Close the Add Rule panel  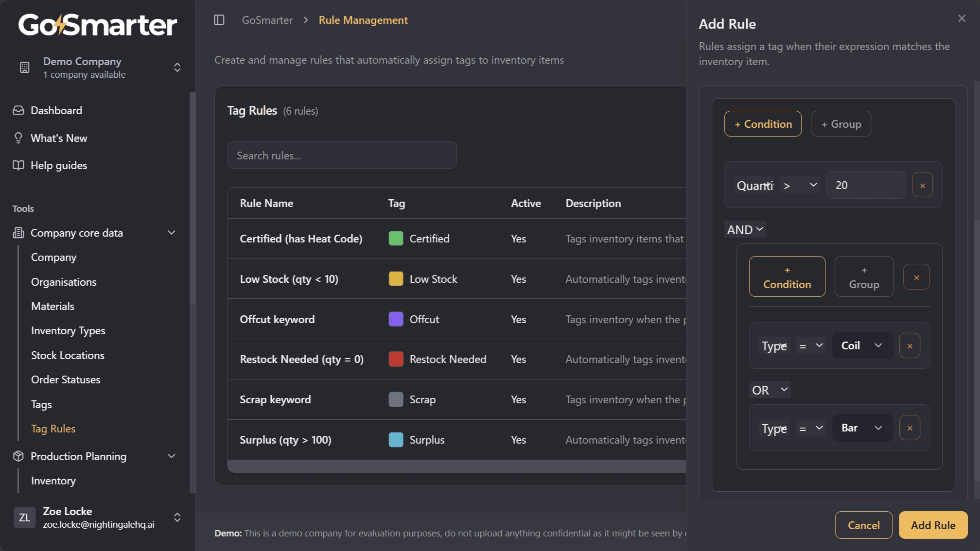[x=962, y=18]
